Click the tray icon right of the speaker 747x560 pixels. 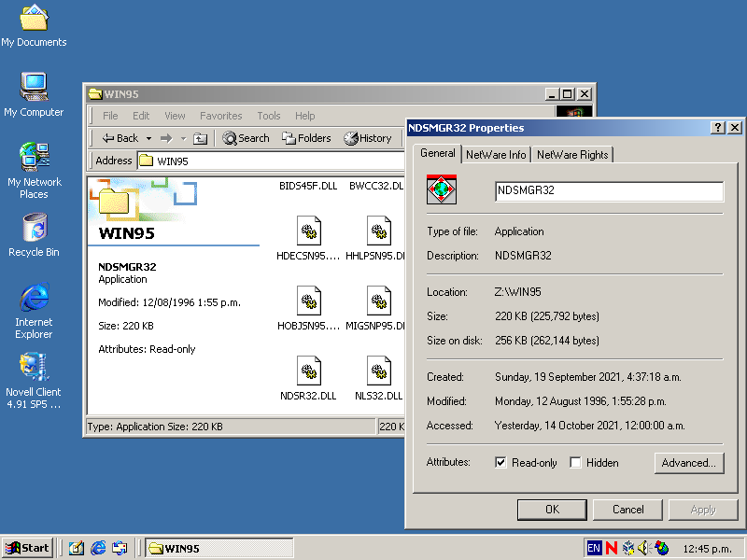click(662, 548)
